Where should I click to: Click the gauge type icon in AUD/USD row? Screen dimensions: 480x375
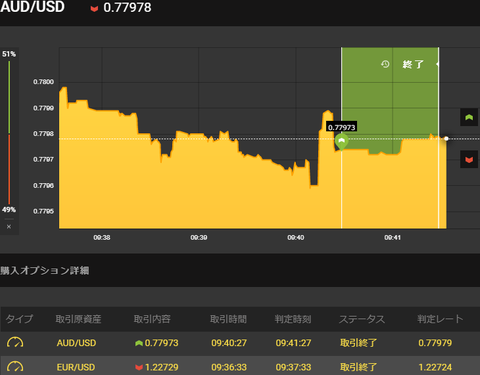tap(15, 342)
